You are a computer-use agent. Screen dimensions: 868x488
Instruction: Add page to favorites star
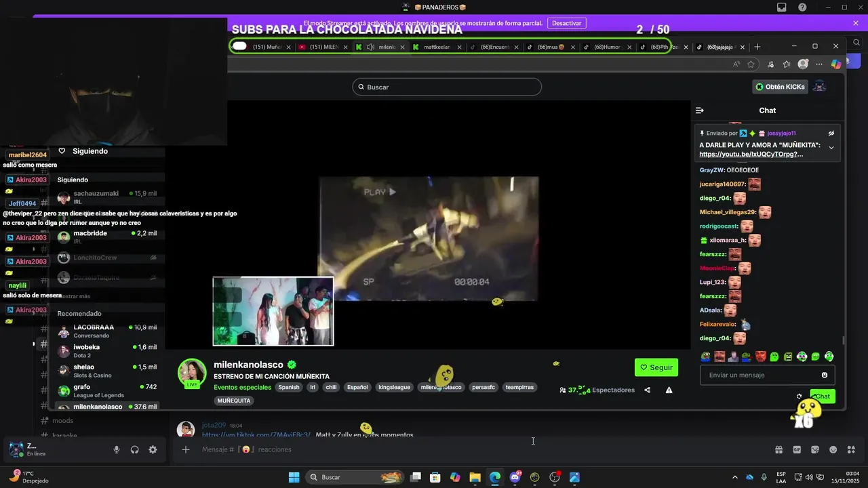point(751,64)
